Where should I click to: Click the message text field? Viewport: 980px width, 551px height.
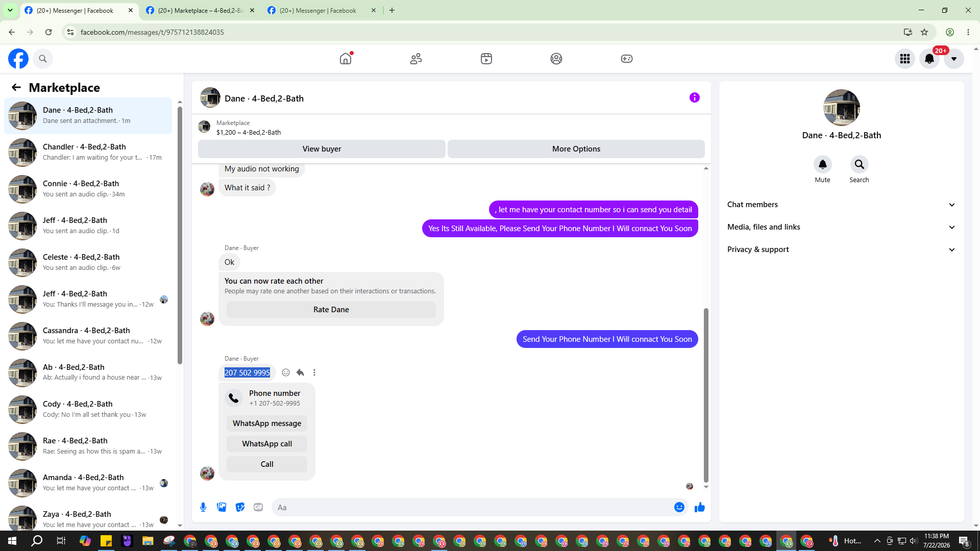[472, 507]
